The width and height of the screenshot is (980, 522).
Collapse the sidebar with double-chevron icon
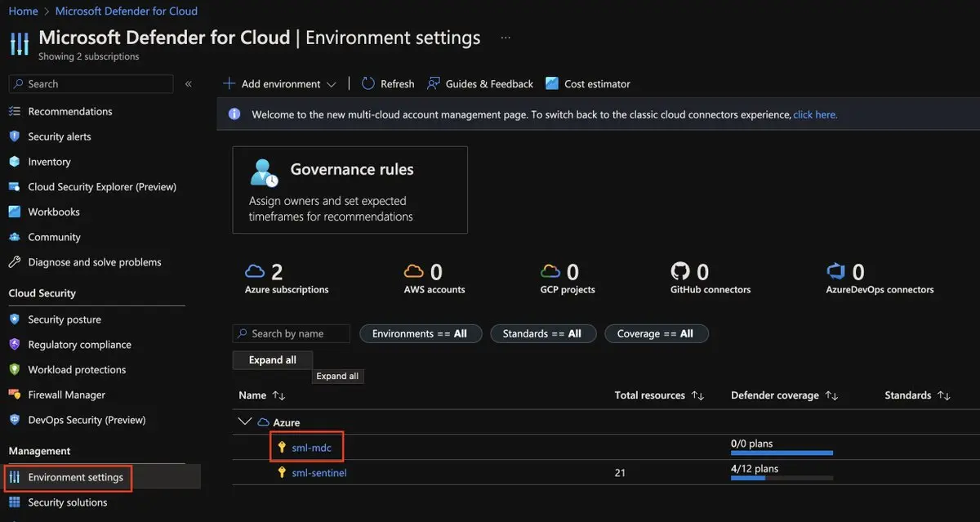pyautogui.click(x=189, y=83)
